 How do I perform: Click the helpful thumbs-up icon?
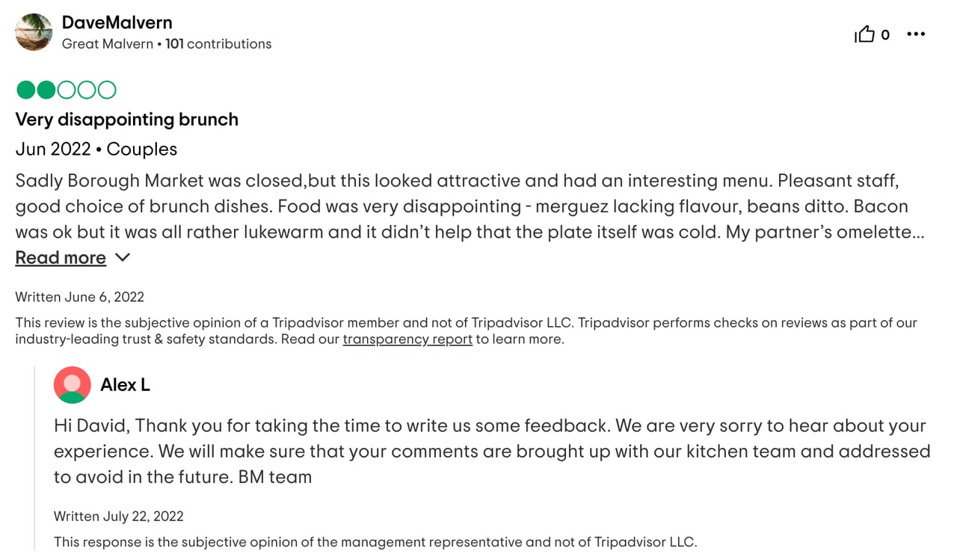864,34
